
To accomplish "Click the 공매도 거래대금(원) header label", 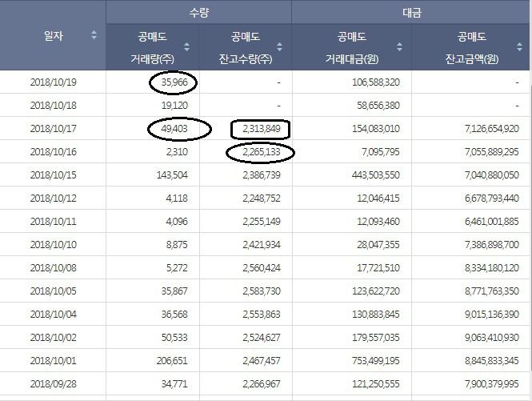I will coord(352,47).
